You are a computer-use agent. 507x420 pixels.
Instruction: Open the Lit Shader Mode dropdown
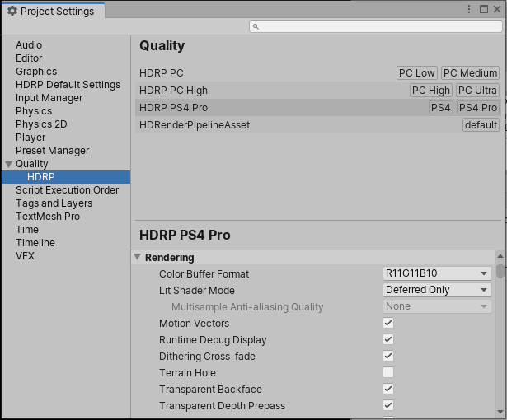pos(437,290)
